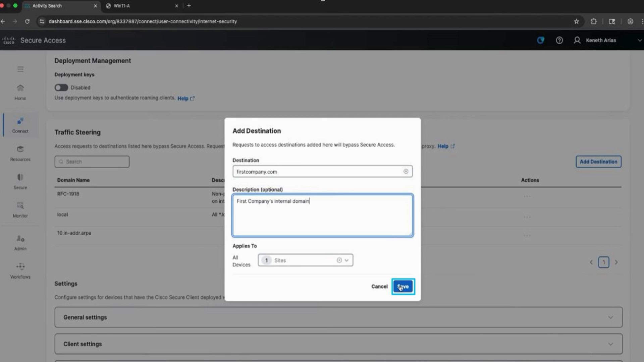
Task: Open the Resources sidebar icon
Action: tap(20, 153)
